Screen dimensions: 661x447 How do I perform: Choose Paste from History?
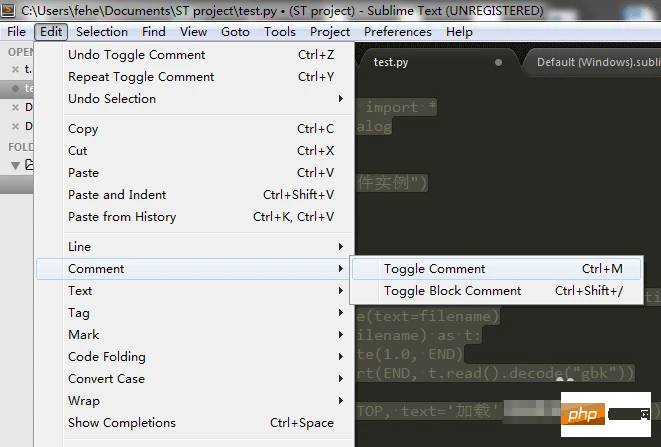point(194,216)
